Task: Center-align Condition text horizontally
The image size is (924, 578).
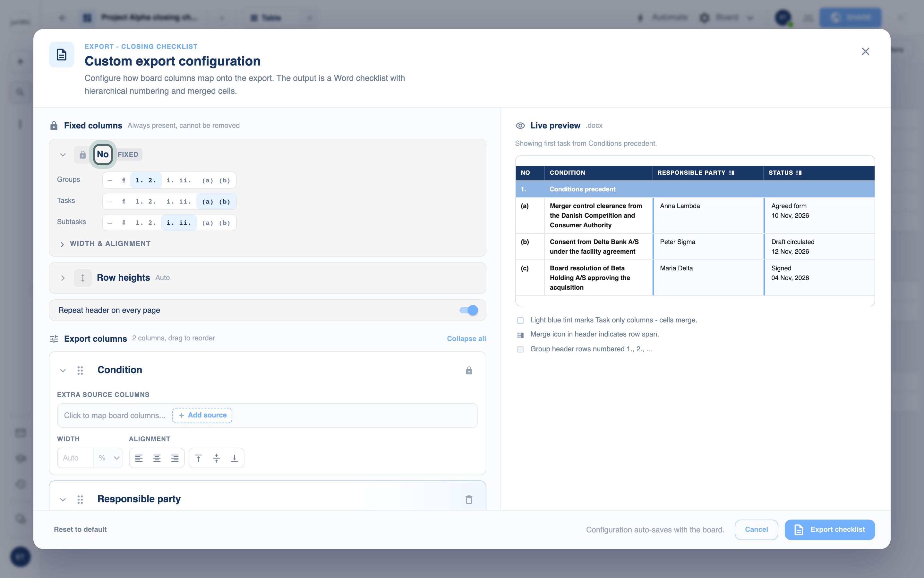Action: click(157, 458)
